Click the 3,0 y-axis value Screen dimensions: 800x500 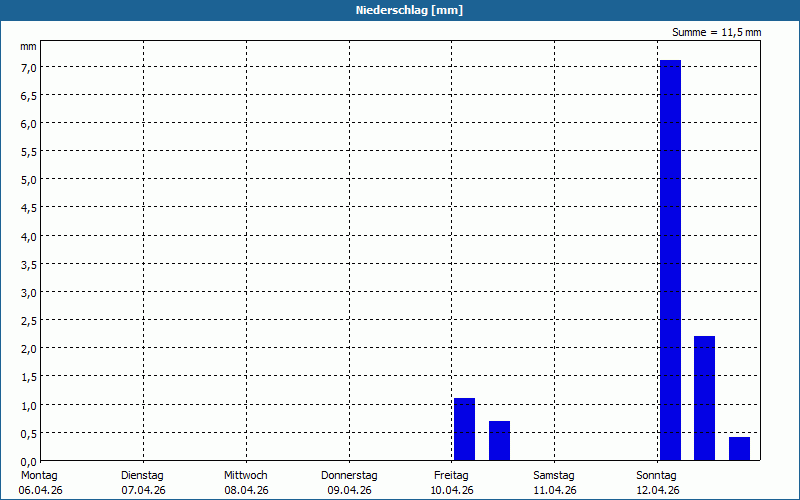28,293
